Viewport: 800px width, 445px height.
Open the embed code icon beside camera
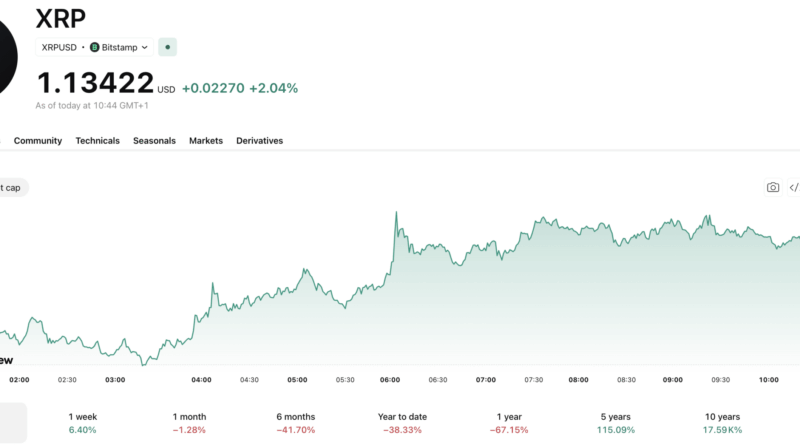(x=794, y=187)
